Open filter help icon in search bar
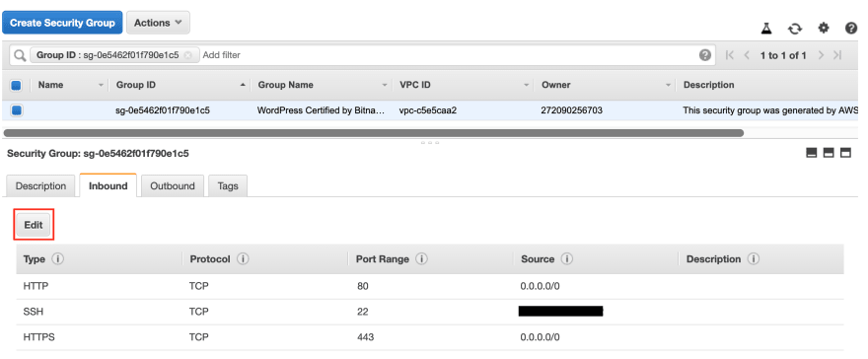 click(704, 55)
